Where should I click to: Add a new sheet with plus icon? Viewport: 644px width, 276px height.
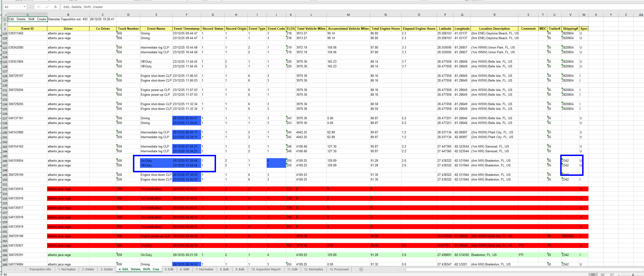(x=361, y=269)
